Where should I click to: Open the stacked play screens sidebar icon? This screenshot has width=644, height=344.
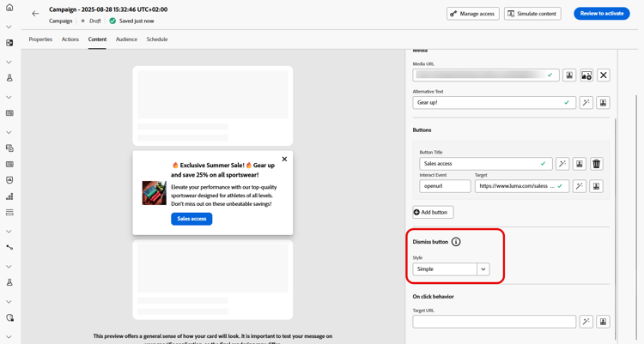tap(9, 148)
